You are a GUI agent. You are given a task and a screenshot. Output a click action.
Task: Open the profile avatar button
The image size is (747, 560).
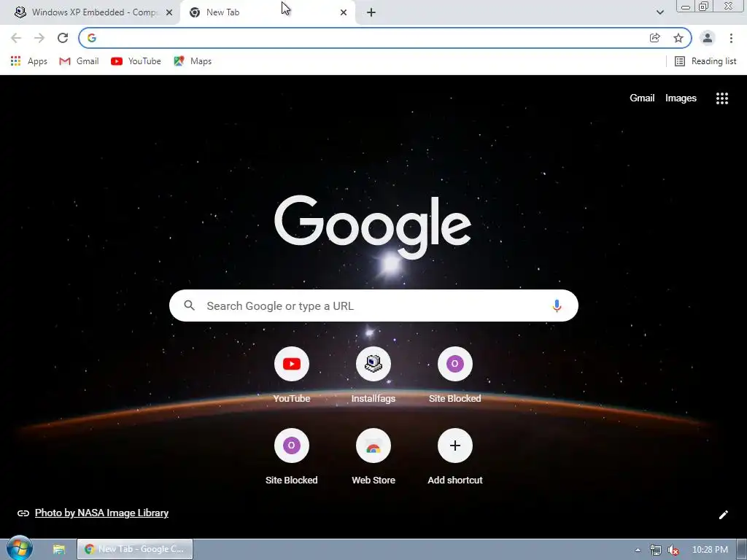click(708, 38)
